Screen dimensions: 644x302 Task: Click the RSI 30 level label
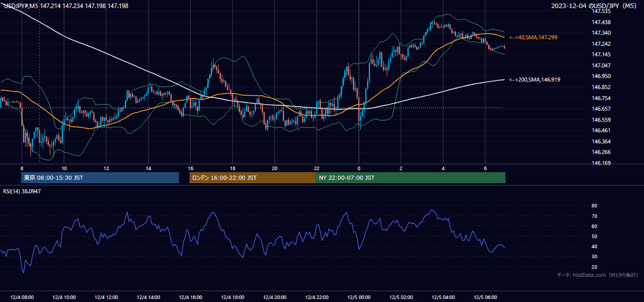point(594,257)
